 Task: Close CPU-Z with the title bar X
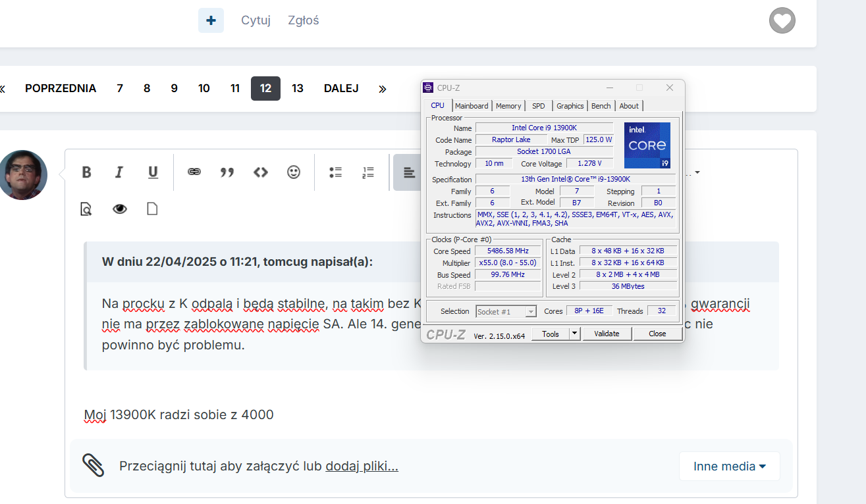click(670, 88)
